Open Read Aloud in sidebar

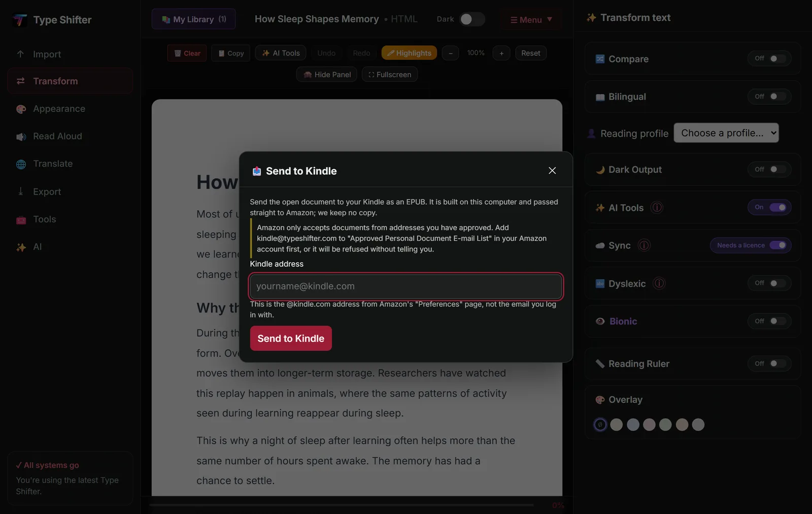tap(70, 137)
